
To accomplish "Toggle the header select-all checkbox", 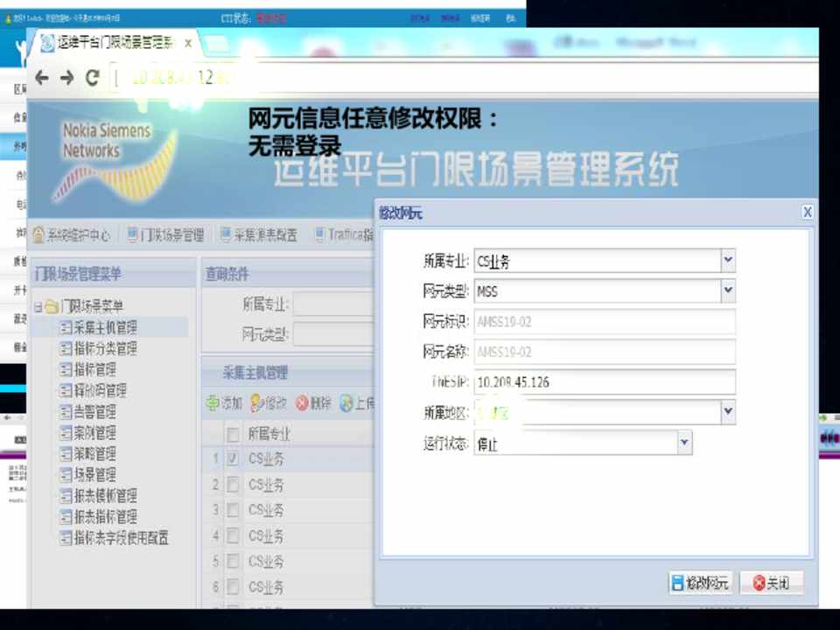I will 233,434.
